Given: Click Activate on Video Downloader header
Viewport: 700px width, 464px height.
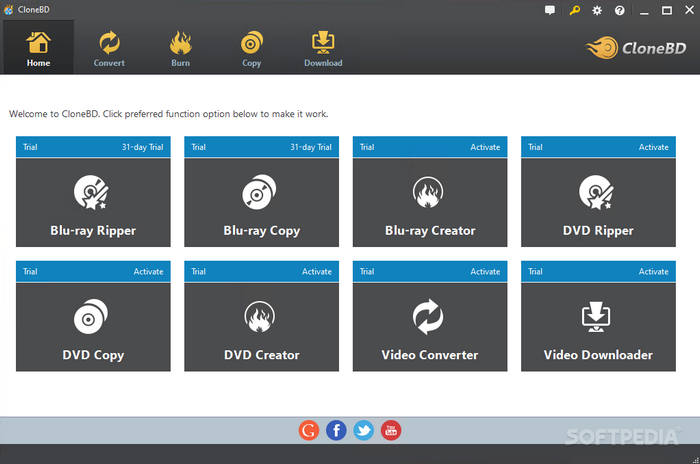Looking at the screenshot, I should (654, 272).
